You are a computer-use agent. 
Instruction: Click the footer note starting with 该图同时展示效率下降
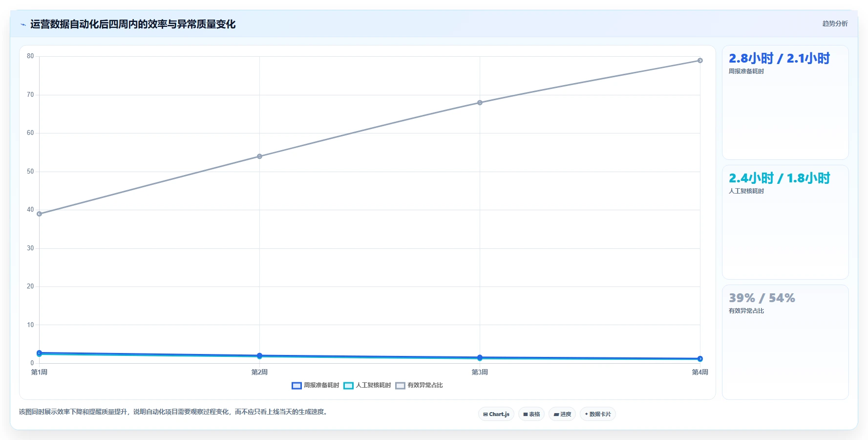pos(173,412)
